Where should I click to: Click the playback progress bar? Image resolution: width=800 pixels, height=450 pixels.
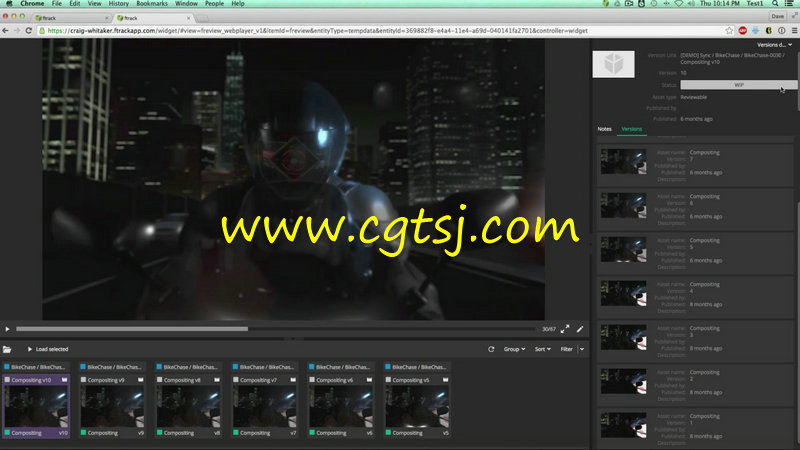coord(276,329)
